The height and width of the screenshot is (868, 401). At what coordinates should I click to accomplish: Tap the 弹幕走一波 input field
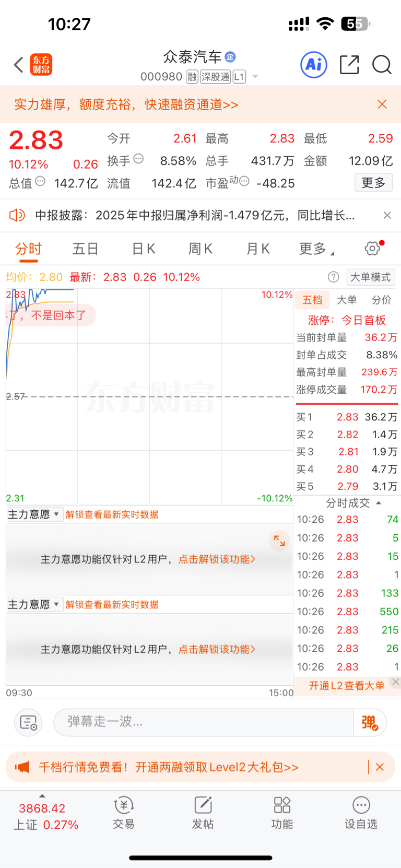[204, 722]
